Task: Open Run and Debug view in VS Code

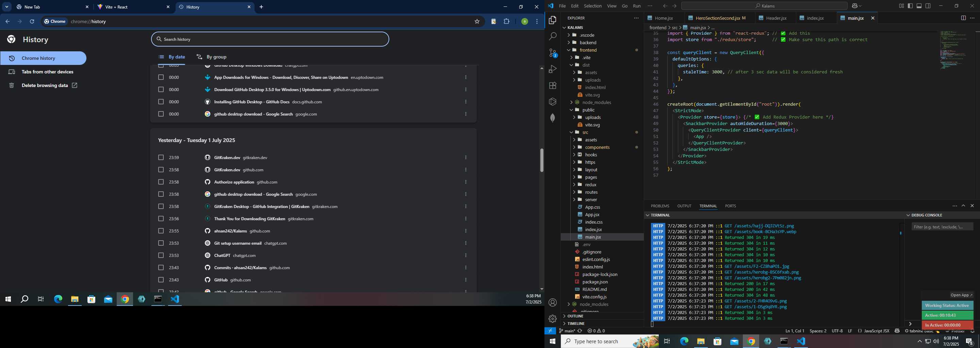Action: [x=552, y=69]
